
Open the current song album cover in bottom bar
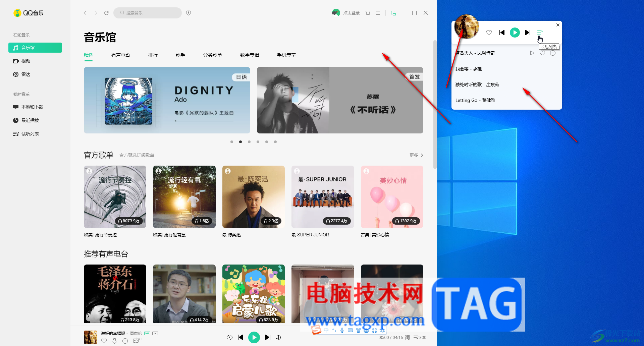coord(91,337)
